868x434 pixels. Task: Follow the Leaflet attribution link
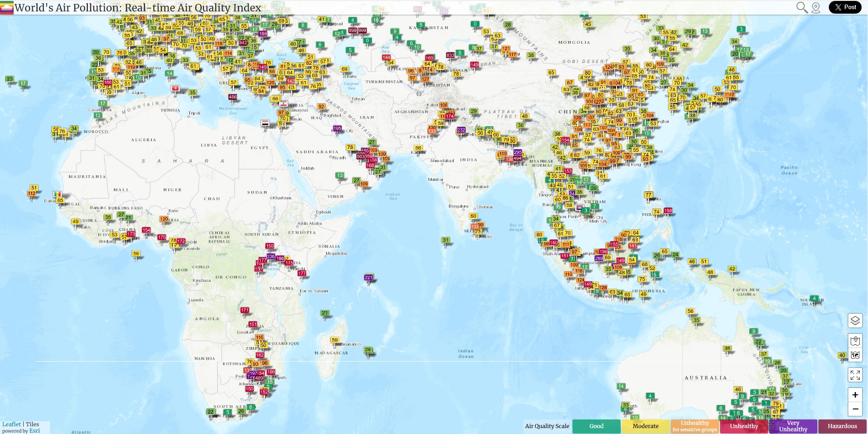point(11,424)
